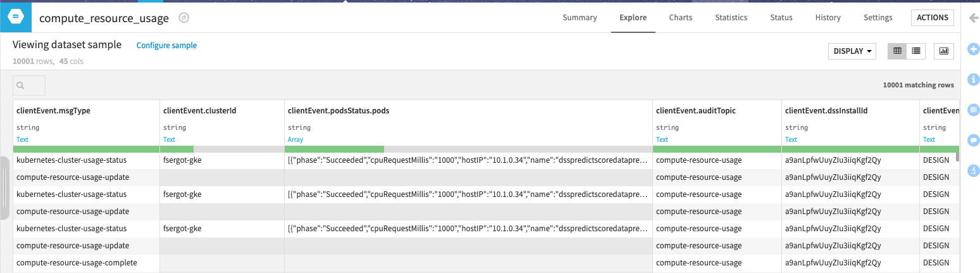Switch to columns list view icon
The image size is (980, 273).
(915, 51)
